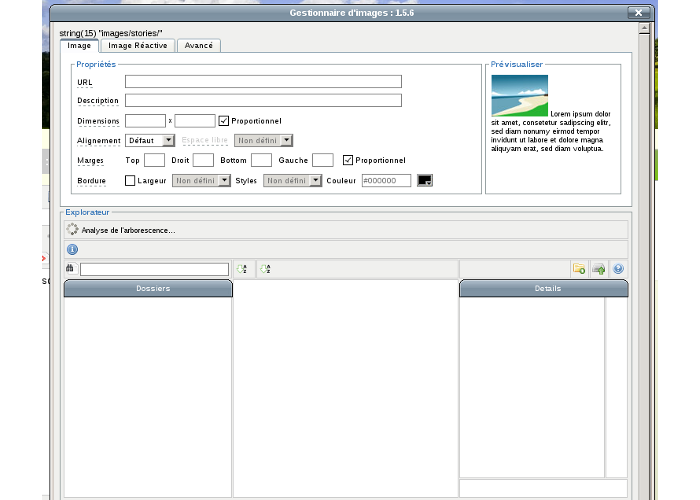Expand the border Largeur dropdown

tap(201, 181)
